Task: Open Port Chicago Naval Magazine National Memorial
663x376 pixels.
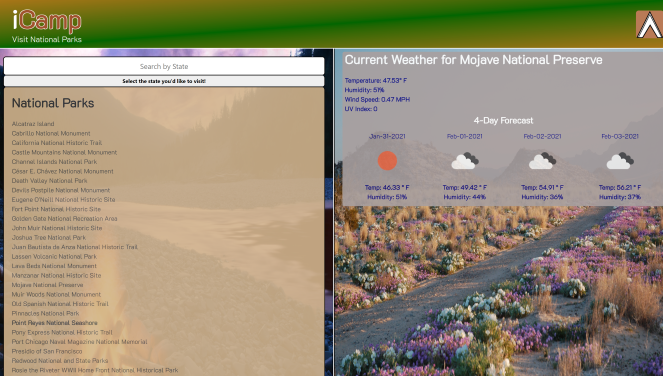Action: pos(79,342)
